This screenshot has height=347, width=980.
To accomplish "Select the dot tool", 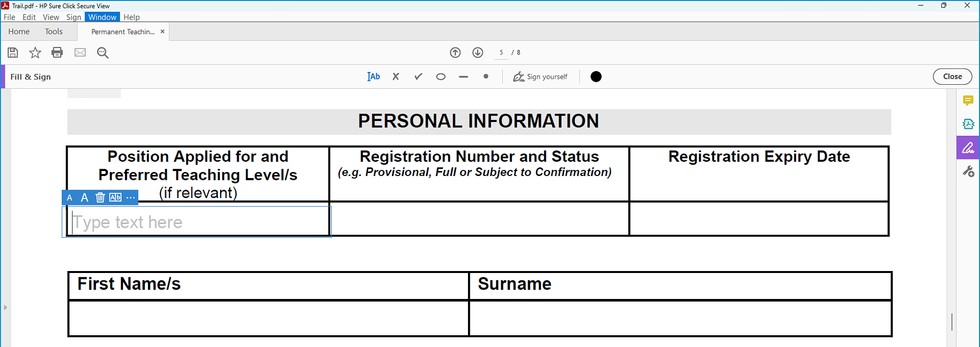I will tap(486, 76).
